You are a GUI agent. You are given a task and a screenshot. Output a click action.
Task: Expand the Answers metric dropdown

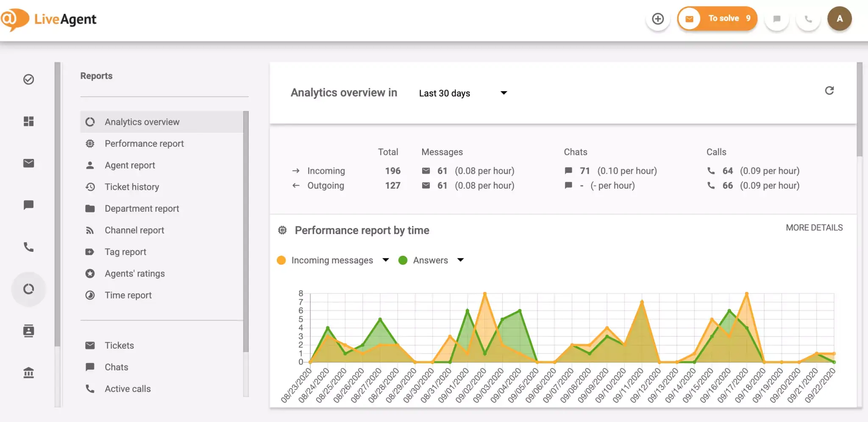460,260
